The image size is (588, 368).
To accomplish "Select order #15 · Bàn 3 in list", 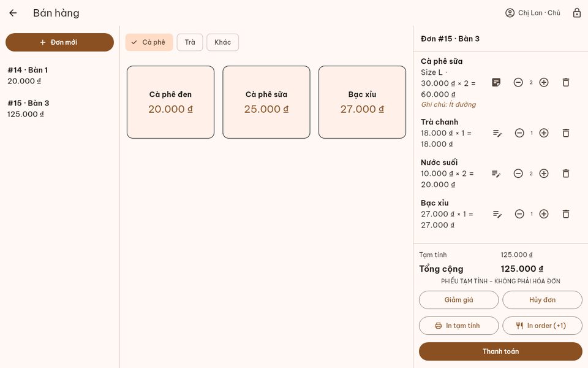I will click(x=59, y=109).
